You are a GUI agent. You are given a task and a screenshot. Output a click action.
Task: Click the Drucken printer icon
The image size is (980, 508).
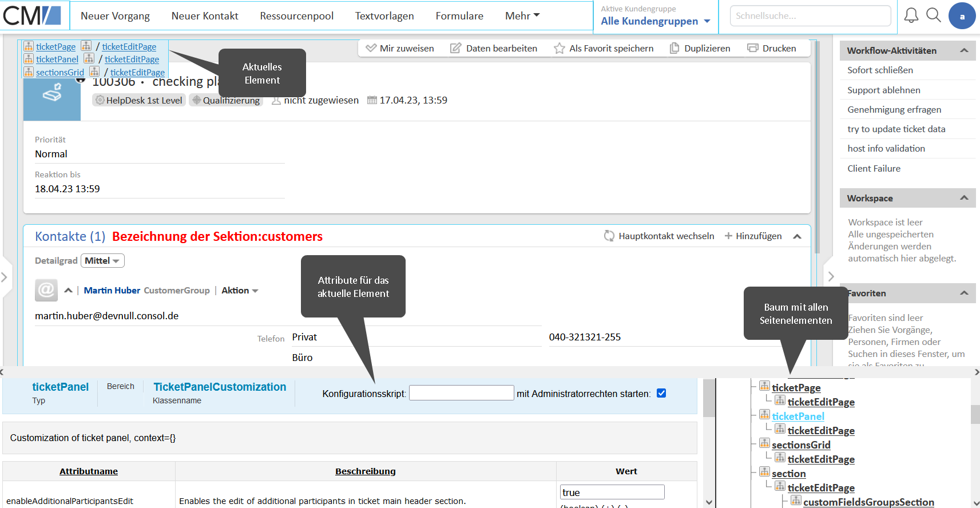[x=752, y=48]
